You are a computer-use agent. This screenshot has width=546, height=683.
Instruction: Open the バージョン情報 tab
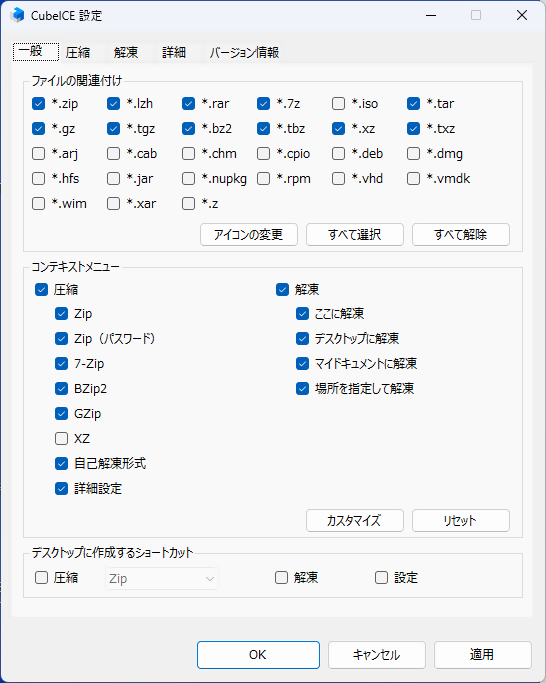tap(244, 53)
